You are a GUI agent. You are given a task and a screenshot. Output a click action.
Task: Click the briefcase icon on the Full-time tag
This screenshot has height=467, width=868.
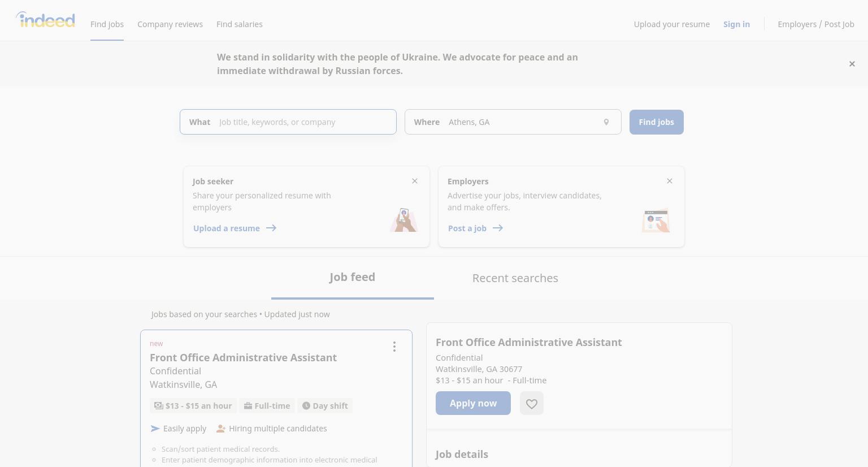click(x=248, y=406)
